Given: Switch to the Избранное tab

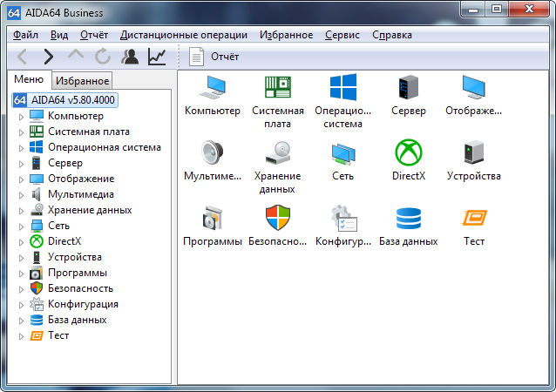Looking at the screenshot, I should point(81,81).
